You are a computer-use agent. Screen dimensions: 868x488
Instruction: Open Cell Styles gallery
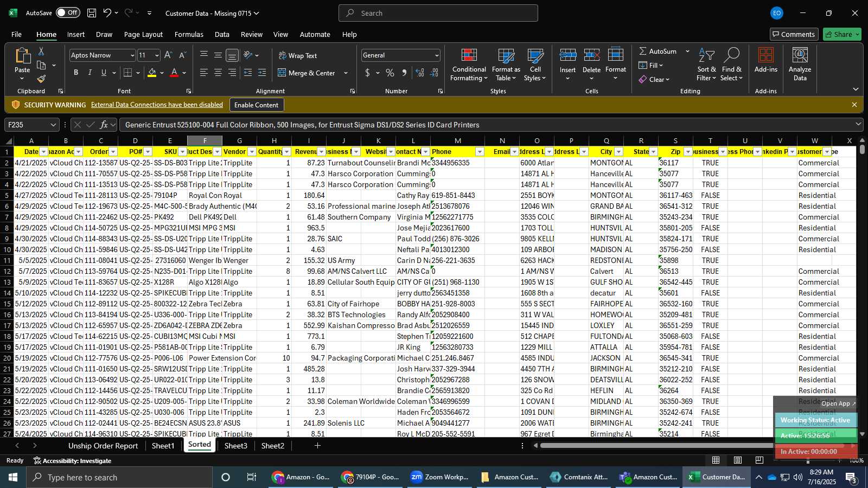pyautogui.click(x=535, y=65)
